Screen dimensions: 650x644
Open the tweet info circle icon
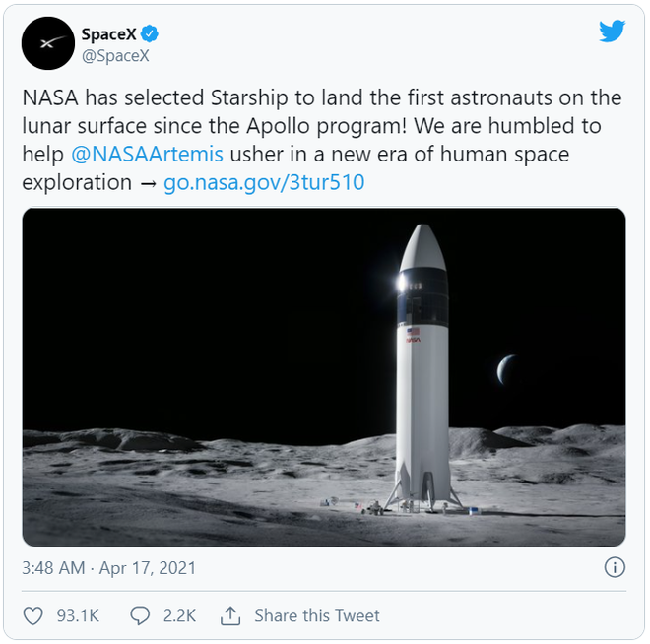pyautogui.click(x=615, y=567)
